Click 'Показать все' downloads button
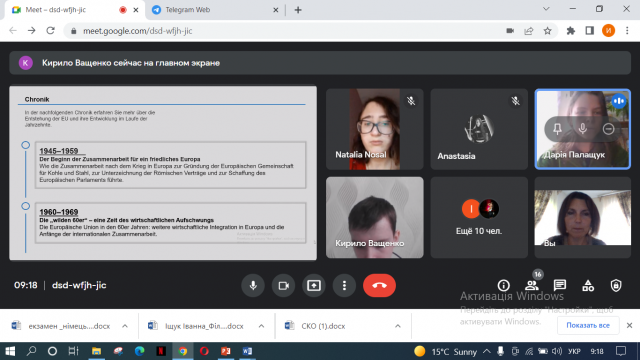Viewport: 640px width, 360px height. tap(588, 325)
